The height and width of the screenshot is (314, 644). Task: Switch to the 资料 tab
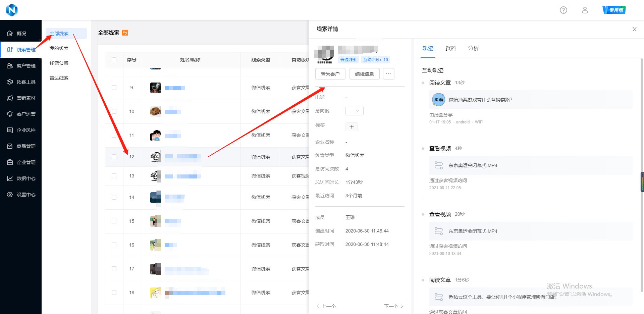click(x=450, y=48)
